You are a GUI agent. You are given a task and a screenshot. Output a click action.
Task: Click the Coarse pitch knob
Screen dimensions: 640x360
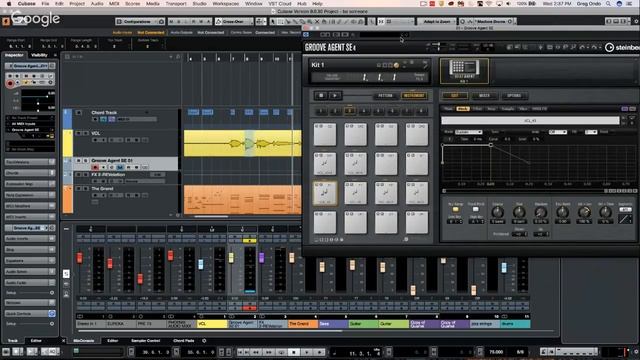coord(497,212)
